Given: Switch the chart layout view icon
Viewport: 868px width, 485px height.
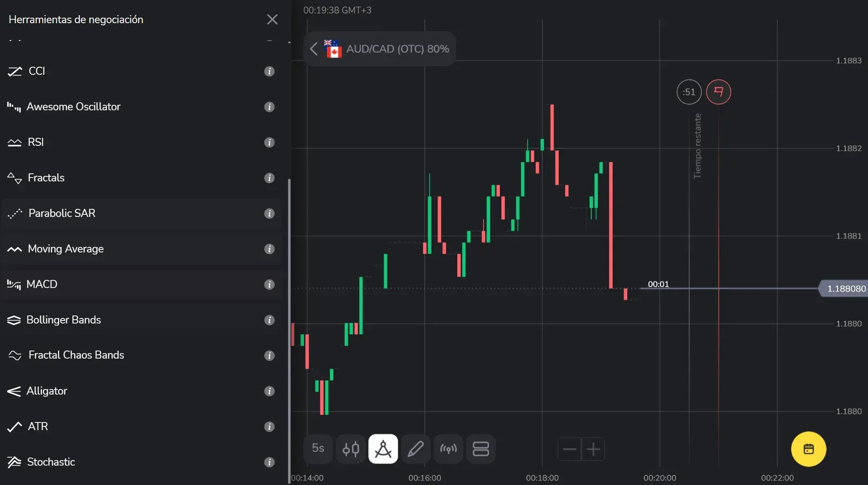Looking at the screenshot, I should click(481, 449).
